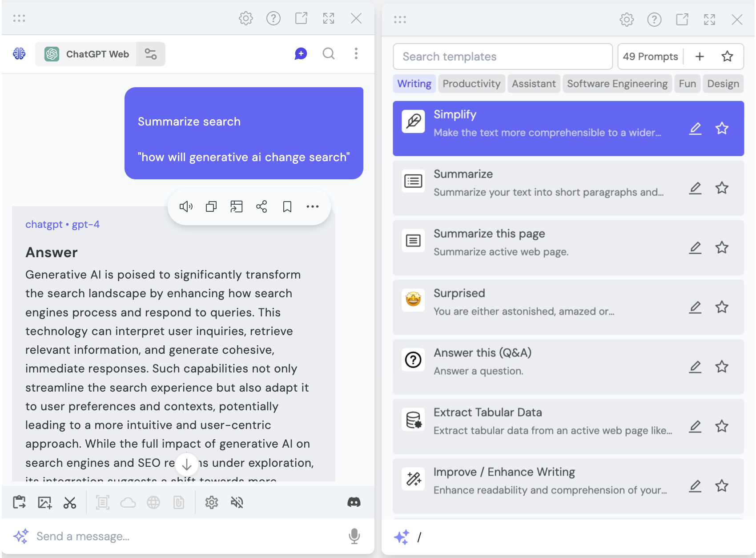Favorite the Surprised template
This screenshot has width=756, height=558.
click(x=722, y=307)
